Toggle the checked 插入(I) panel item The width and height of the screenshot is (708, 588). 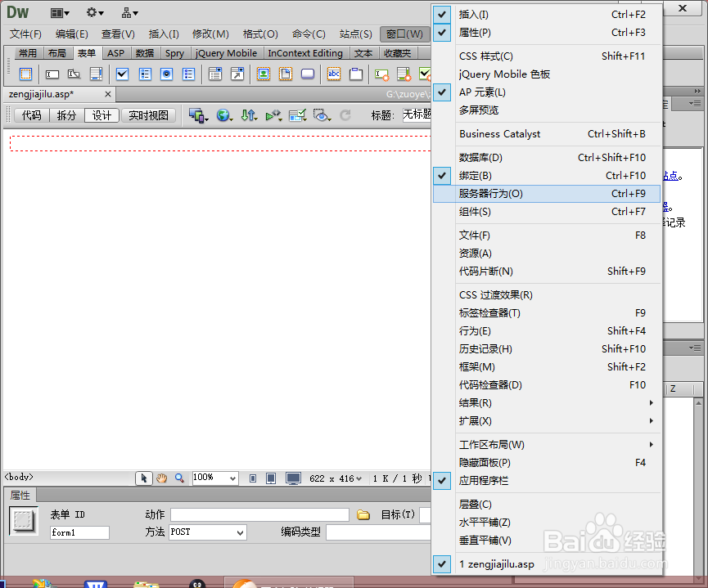pos(547,15)
